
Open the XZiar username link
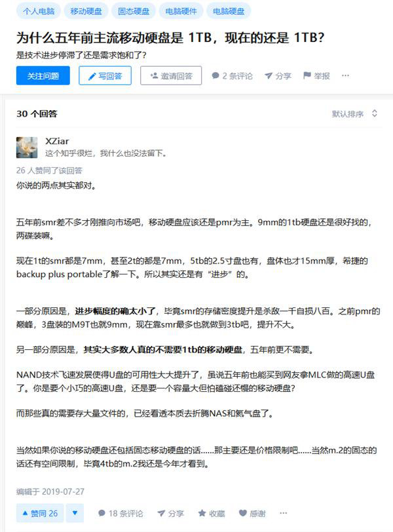click(x=57, y=141)
